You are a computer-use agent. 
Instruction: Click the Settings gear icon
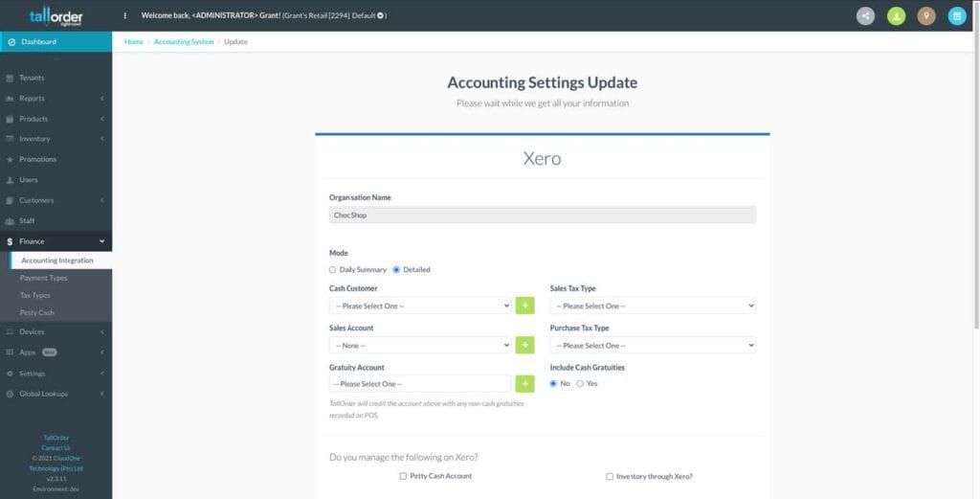(x=10, y=374)
